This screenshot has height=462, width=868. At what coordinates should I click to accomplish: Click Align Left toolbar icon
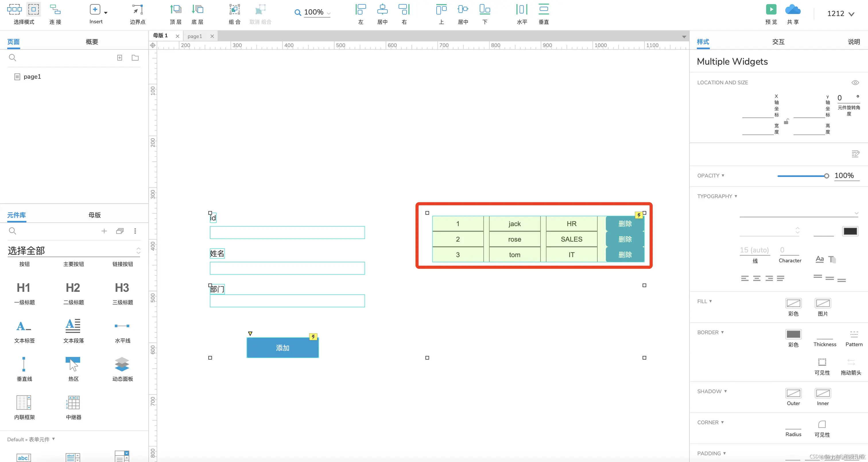pyautogui.click(x=361, y=9)
